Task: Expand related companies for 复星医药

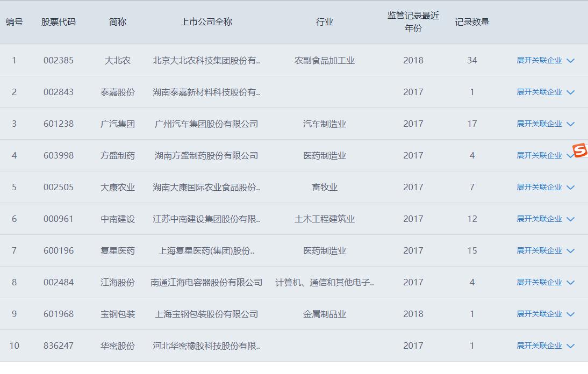Action: coord(545,251)
